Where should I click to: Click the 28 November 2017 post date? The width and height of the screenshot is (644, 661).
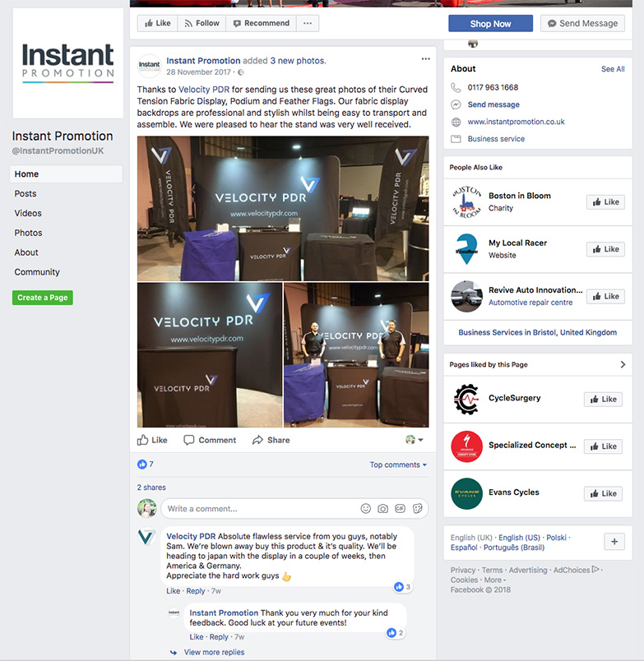198,72
